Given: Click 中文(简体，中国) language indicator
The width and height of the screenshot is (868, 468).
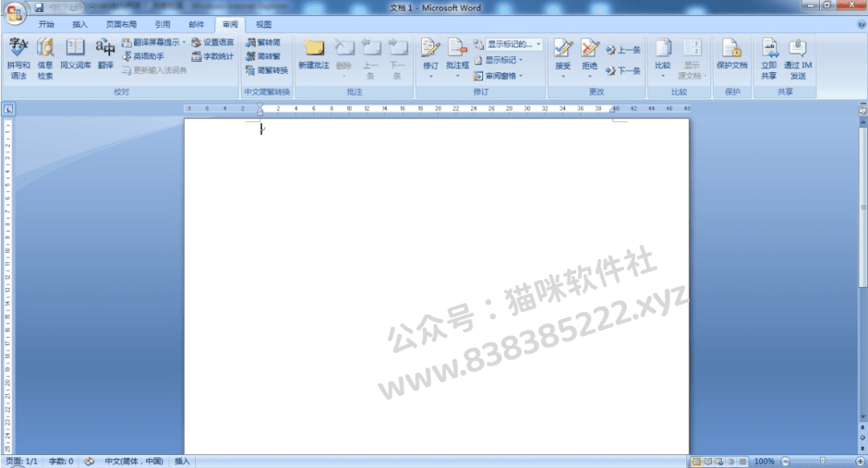Looking at the screenshot, I should click(x=134, y=462).
